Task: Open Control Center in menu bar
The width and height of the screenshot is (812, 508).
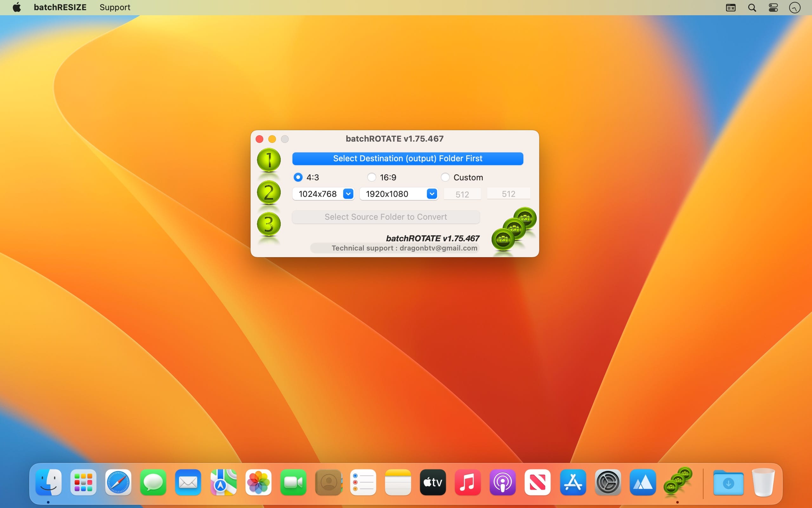Action: (773, 8)
